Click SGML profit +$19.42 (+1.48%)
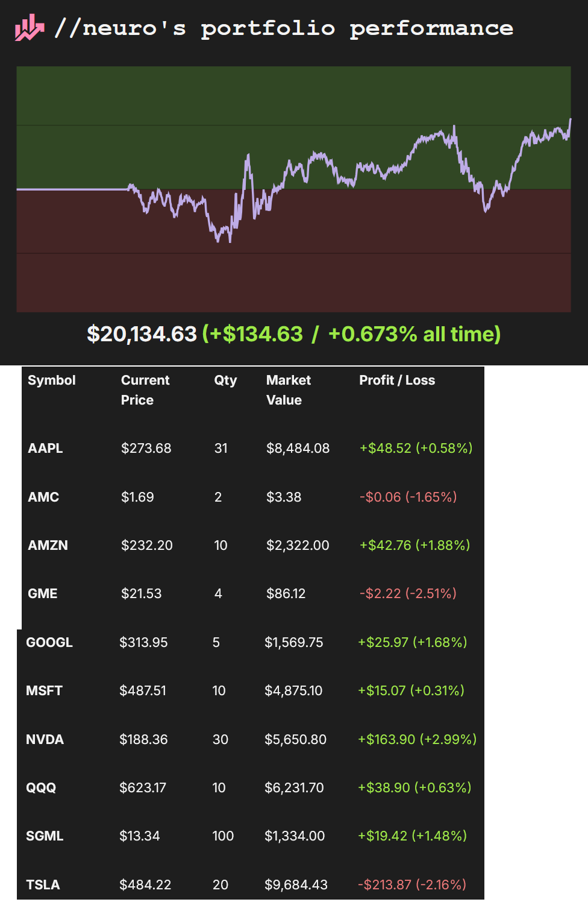 pos(413,836)
